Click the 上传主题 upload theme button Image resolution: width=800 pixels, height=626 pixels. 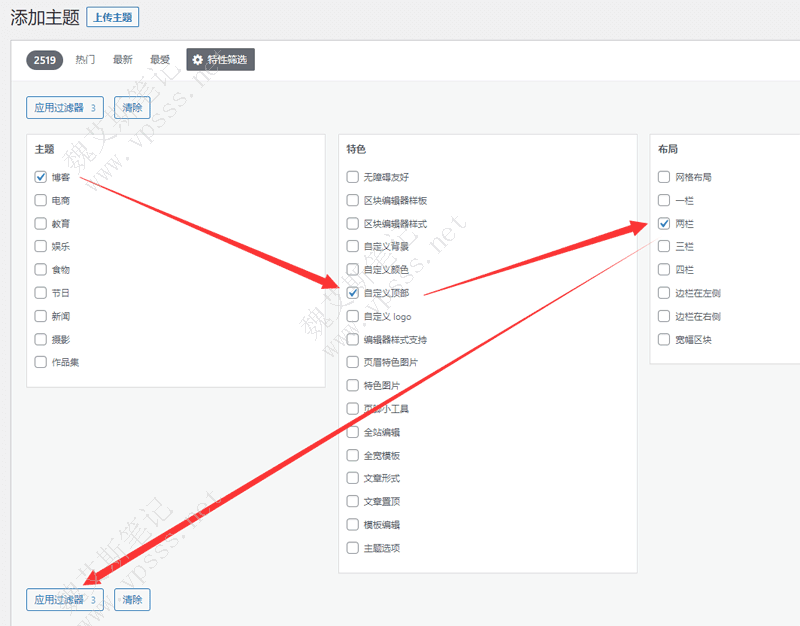click(112, 17)
